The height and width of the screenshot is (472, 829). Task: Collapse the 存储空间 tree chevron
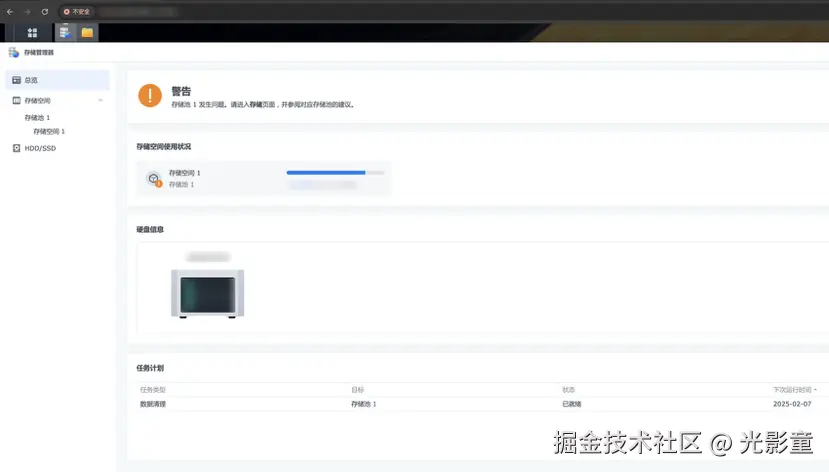coord(100,100)
